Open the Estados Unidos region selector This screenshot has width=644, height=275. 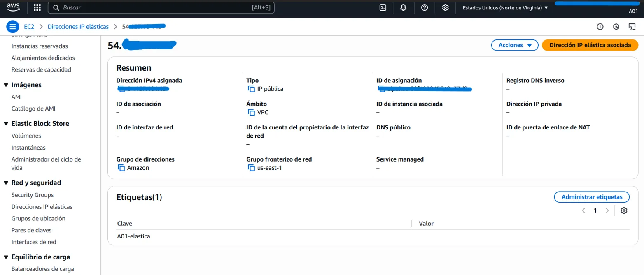click(x=505, y=7)
